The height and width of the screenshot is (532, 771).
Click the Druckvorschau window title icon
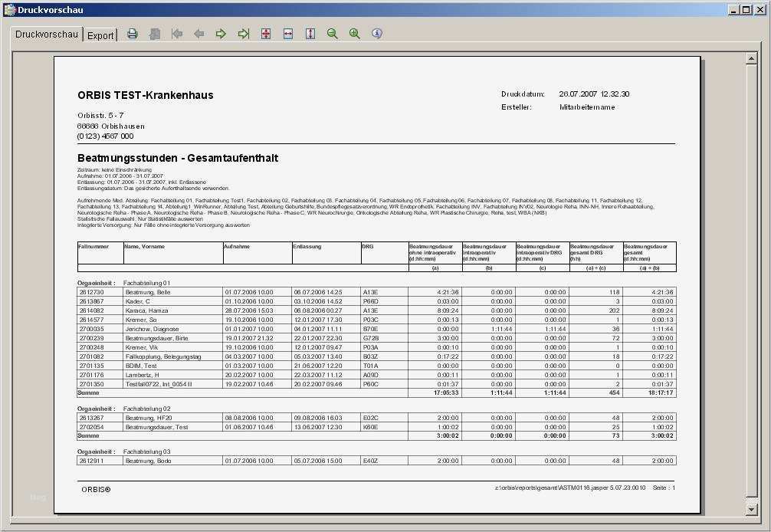[x=9, y=10]
